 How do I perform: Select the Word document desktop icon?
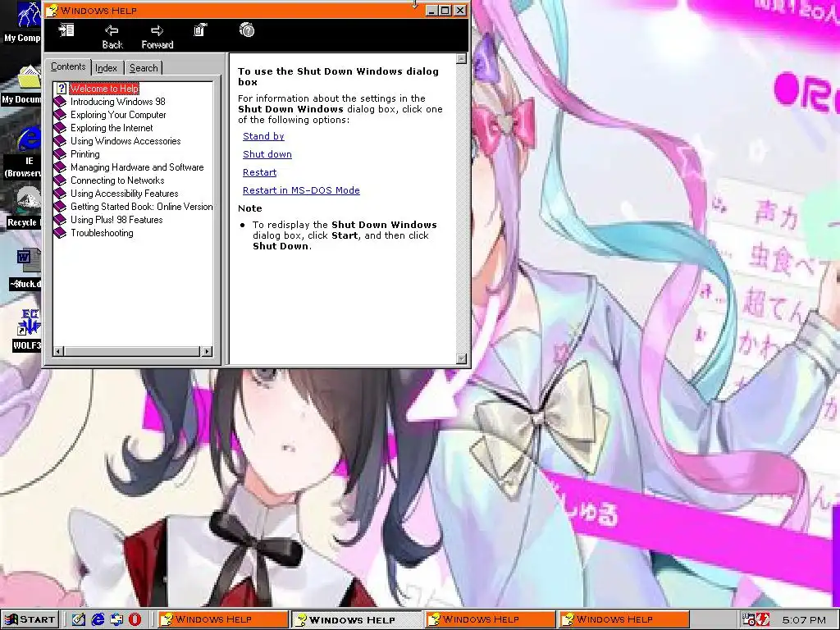coord(25,269)
